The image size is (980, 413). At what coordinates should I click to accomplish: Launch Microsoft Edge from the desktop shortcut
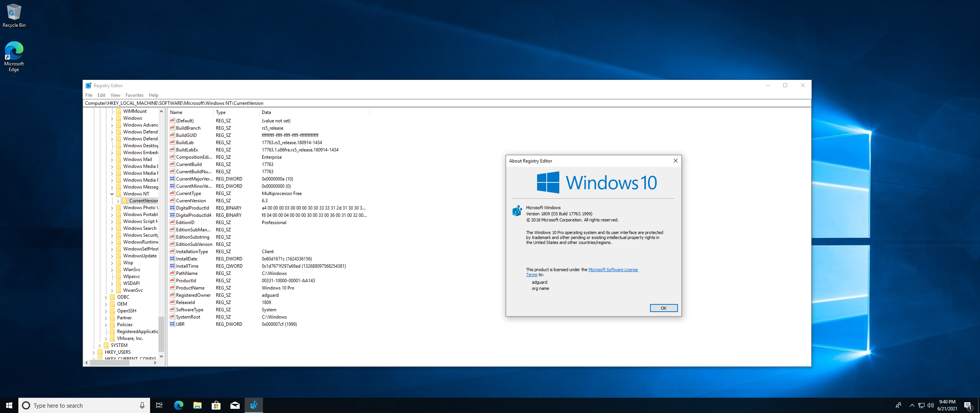point(14,56)
